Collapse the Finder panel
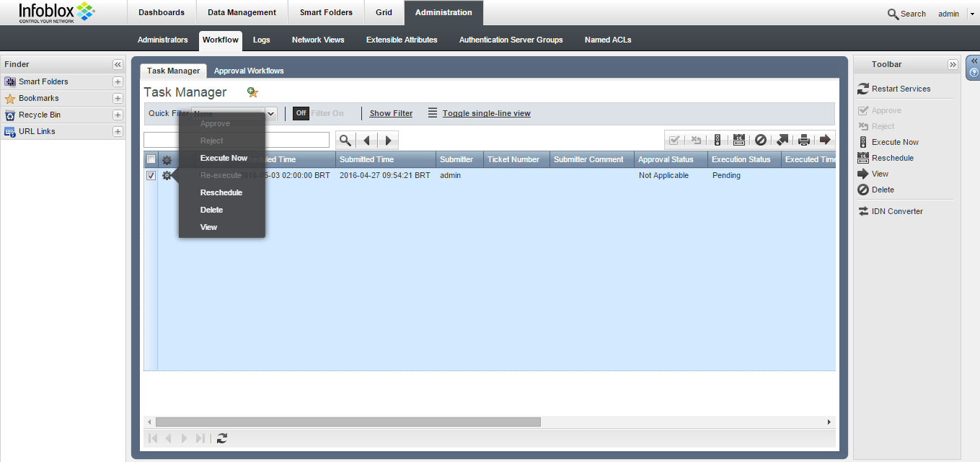 [118, 65]
